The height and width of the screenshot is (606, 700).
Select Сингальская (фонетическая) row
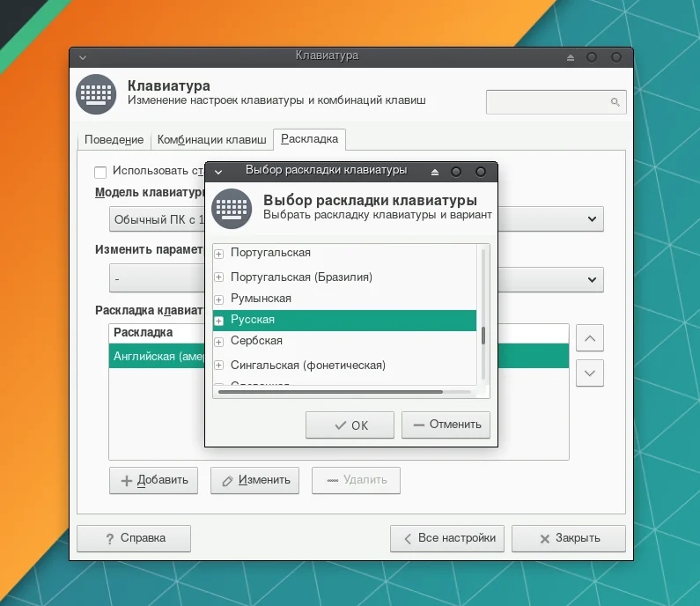pyautogui.click(x=344, y=366)
